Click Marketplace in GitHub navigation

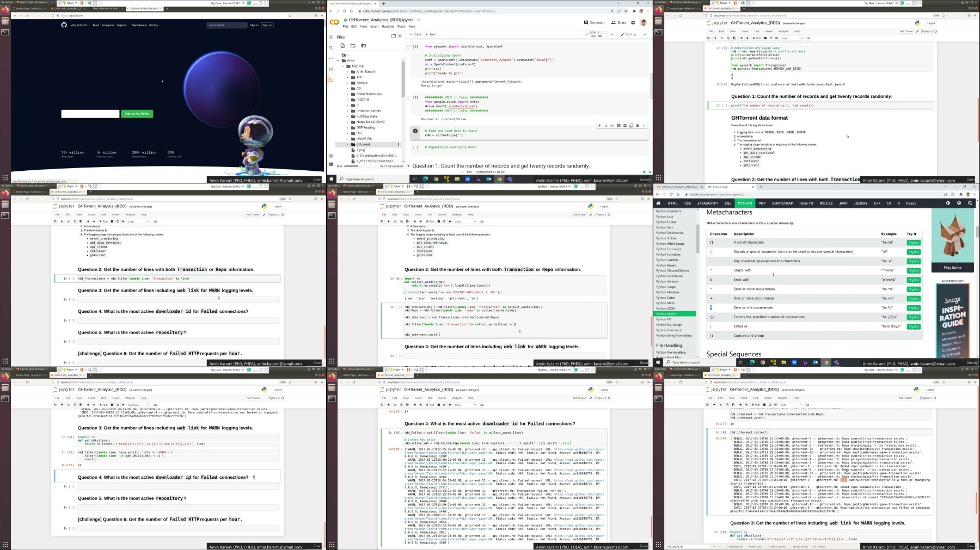(139, 25)
